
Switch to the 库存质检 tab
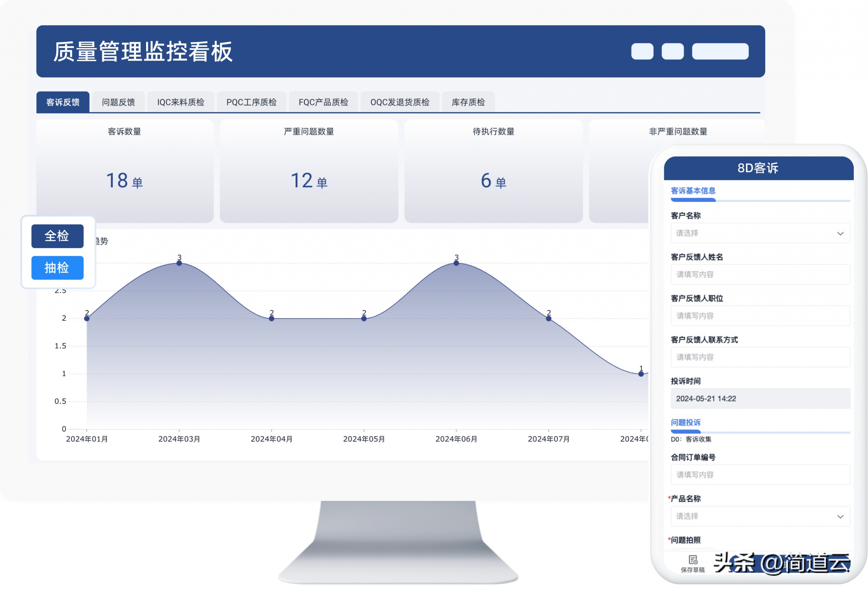coord(468,102)
